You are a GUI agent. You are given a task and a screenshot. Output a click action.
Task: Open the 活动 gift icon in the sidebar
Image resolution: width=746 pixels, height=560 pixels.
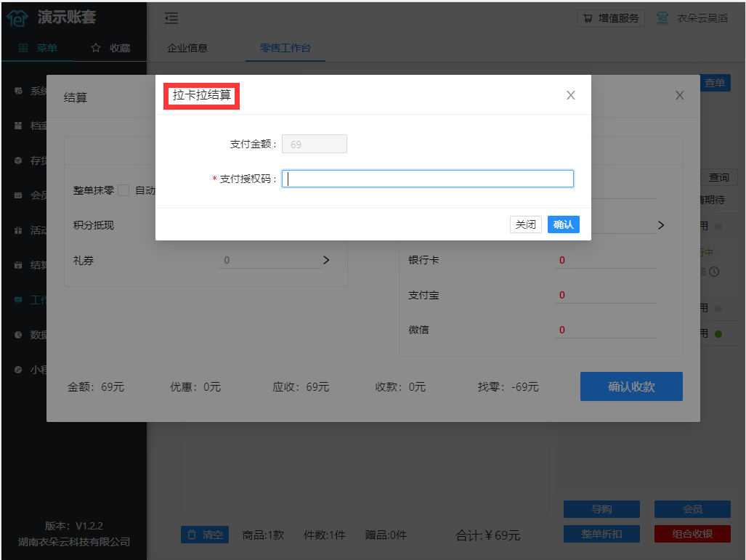pyautogui.click(x=18, y=230)
